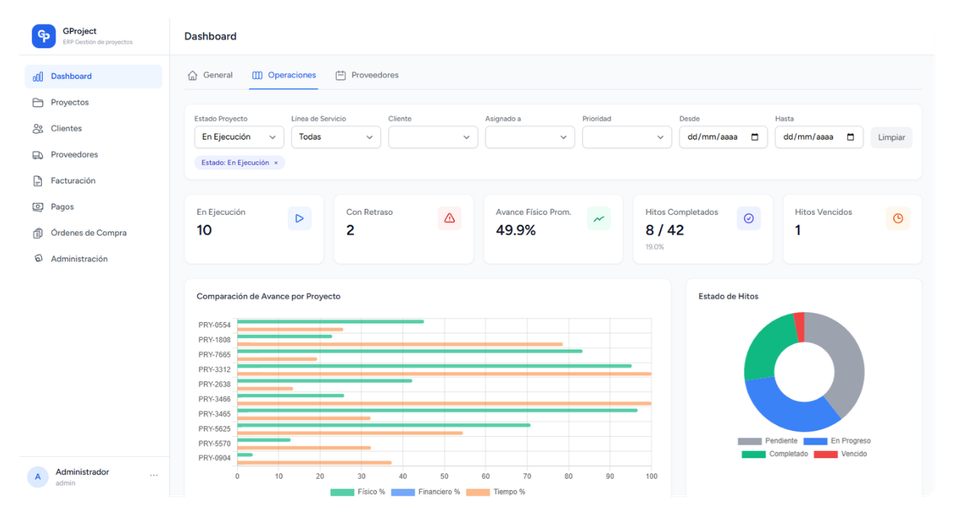Click the checkmark icon on Hitos Completados
This screenshot has width=954, height=515.
748,219
